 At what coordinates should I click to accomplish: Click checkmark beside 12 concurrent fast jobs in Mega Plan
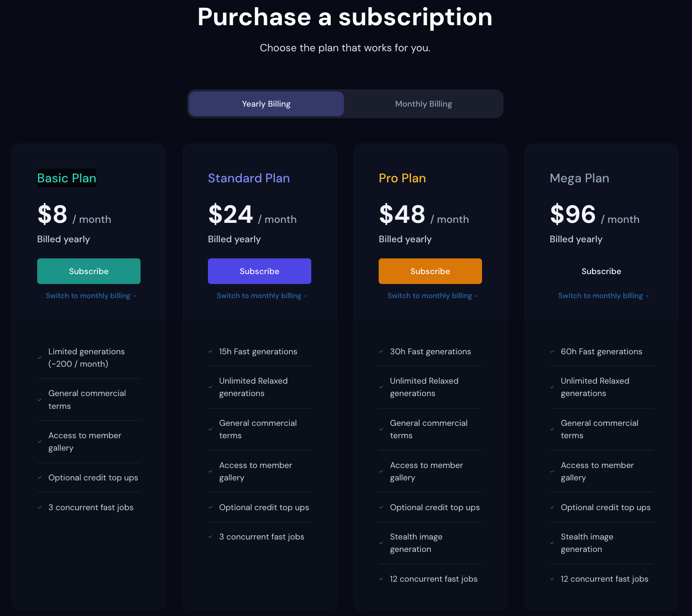552,579
